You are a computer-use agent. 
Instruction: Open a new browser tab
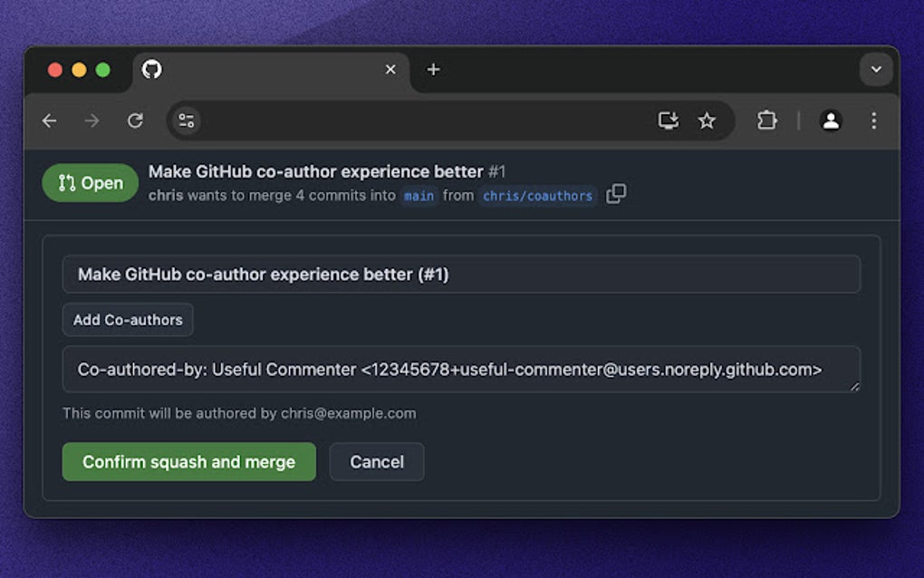point(433,70)
